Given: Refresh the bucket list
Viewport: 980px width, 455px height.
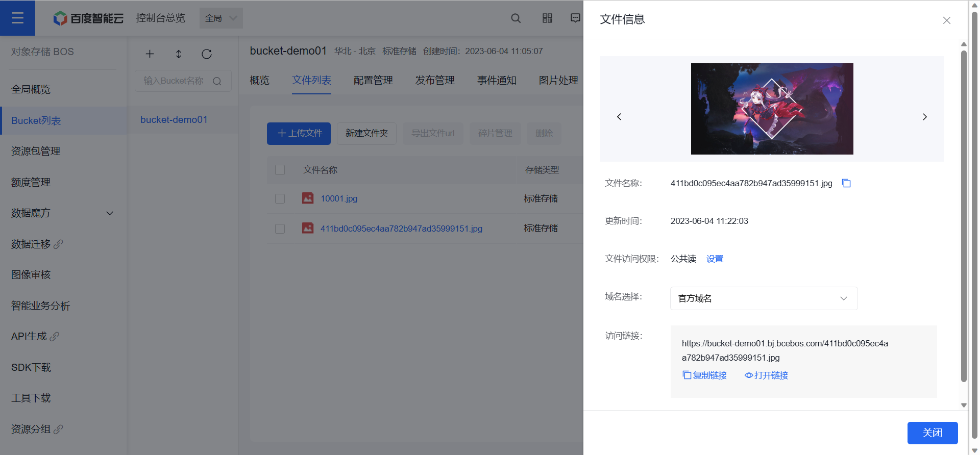Looking at the screenshot, I should tap(207, 54).
